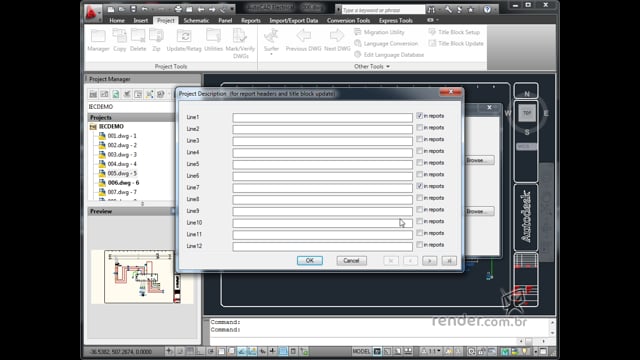Check 'in reports' for Line12
The width and height of the screenshot is (640, 360).
(x=420, y=245)
